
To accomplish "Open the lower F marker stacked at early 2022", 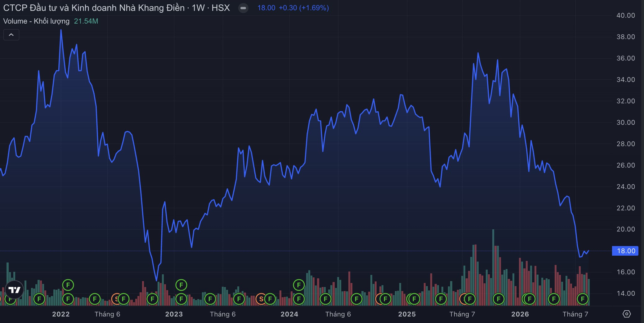I will 68,299.
